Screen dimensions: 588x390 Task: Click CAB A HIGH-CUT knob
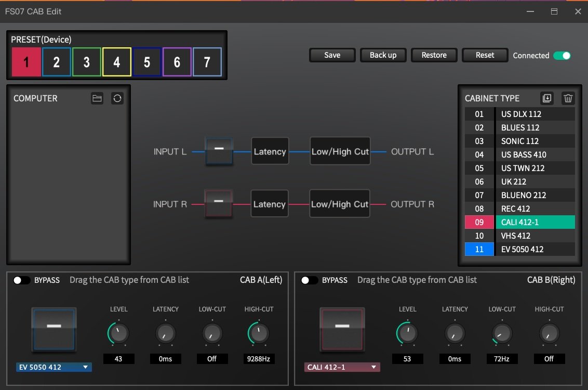[259, 333]
